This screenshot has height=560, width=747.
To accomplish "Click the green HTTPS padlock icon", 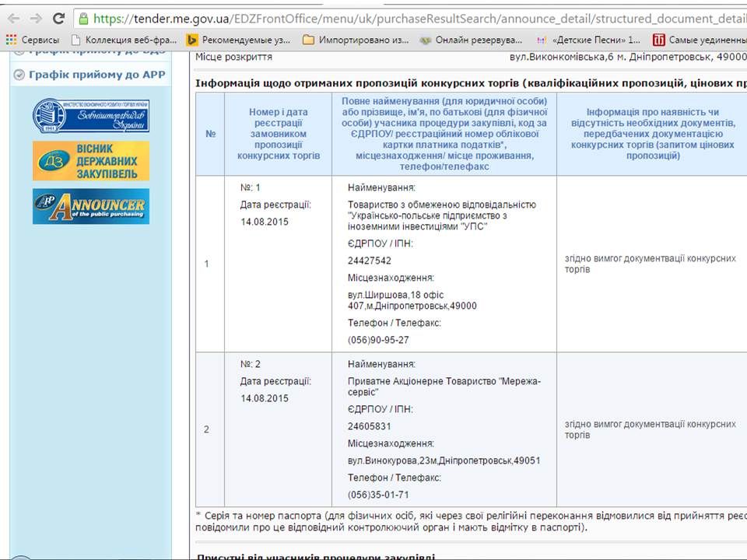I will coord(84,18).
